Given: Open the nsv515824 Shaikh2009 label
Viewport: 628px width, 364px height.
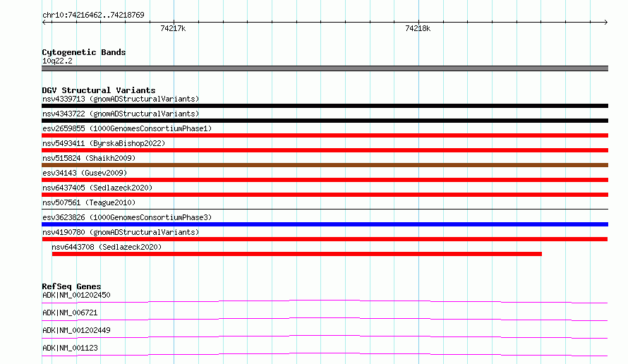Looking at the screenshot, I should [x=89, y=158].
